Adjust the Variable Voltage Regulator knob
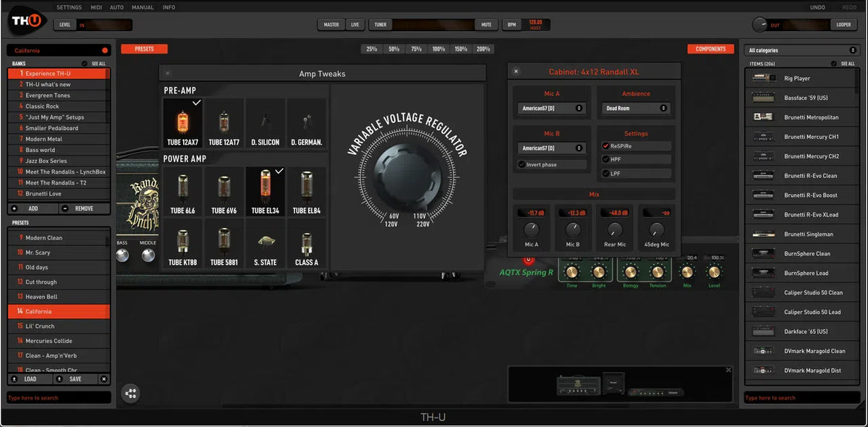868x427 pixels. point(407,175)
